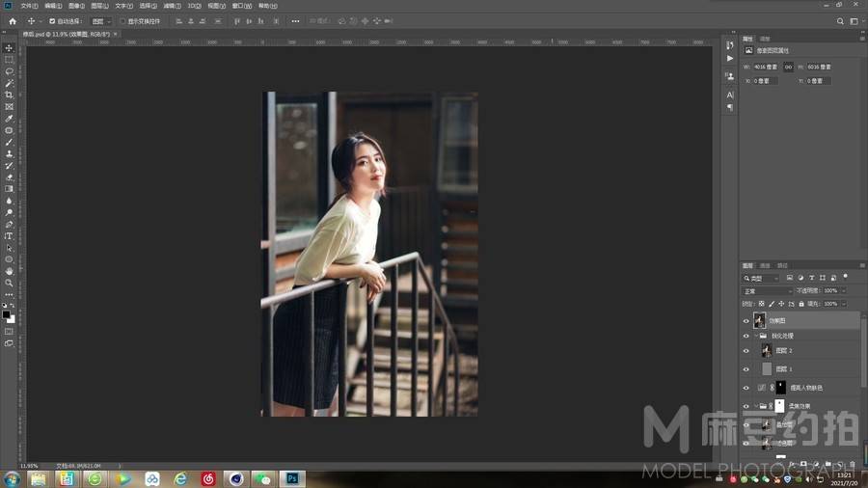Select the Shape tool
This screenshot has height=488, width=868.
(9, 259)
